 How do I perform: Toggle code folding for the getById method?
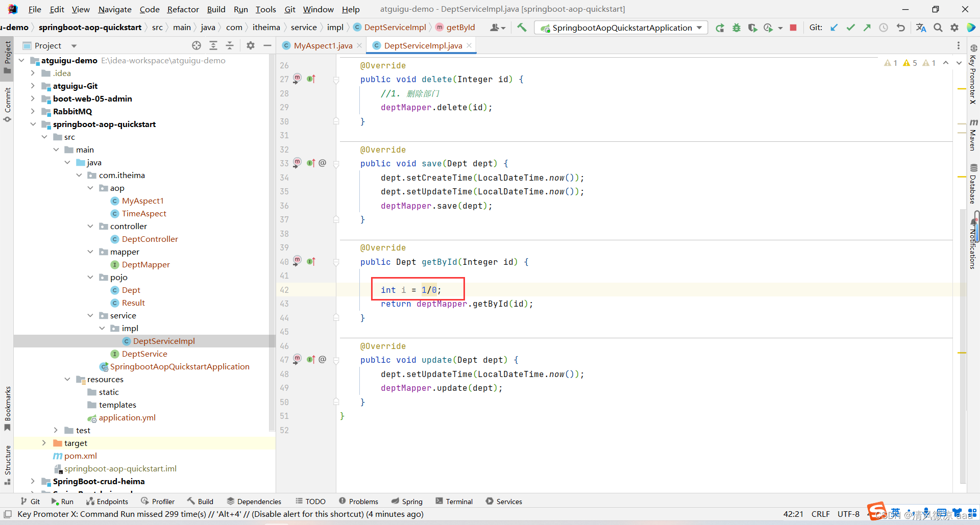point(336,262)
